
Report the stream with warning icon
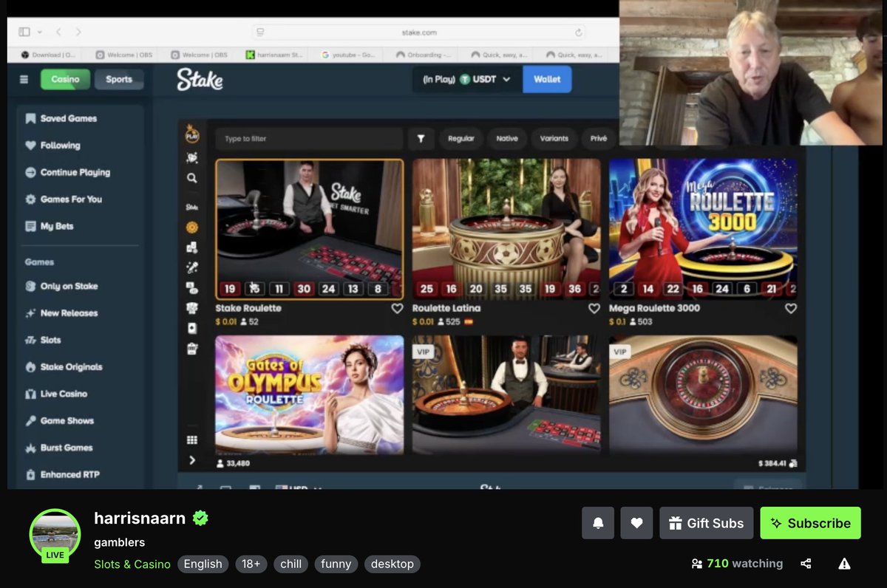pyautogui.click(x=844, y=564)
